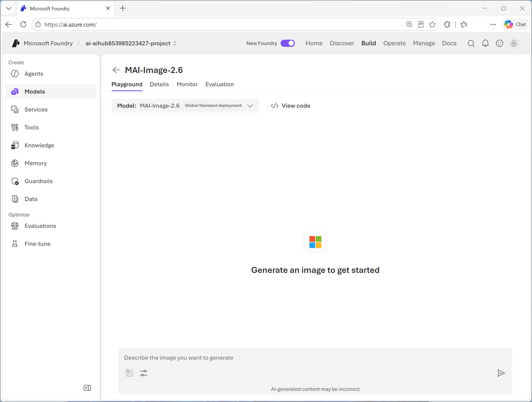This screenshot has height=402, width=532.
Task: View site information lock icon
Action: [x=38, y=24]
